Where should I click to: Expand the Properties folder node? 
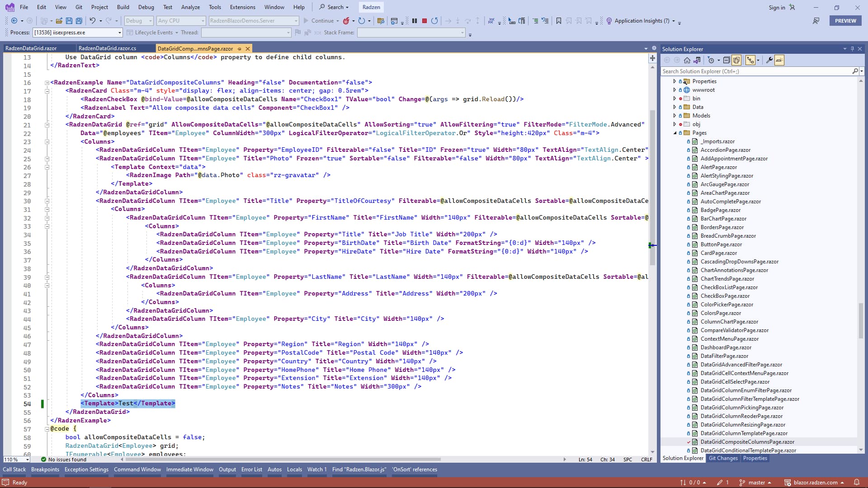tap(675, 81)
